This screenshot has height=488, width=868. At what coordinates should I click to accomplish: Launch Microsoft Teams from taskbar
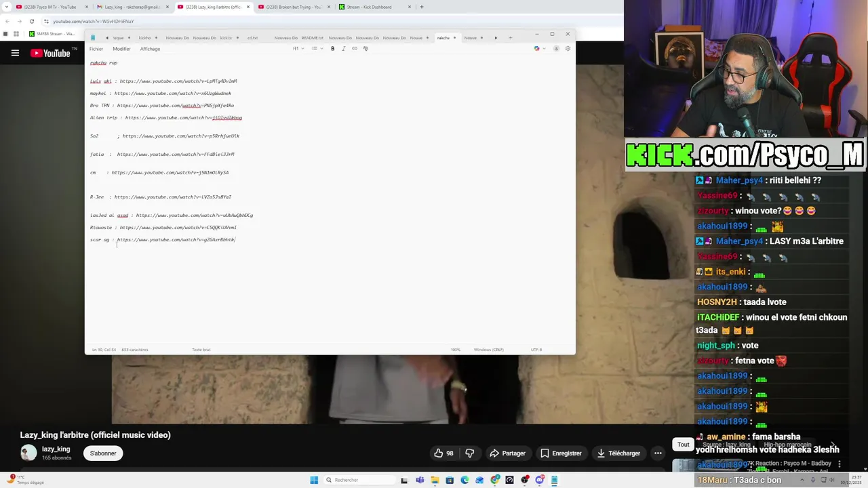coord(420,480)
